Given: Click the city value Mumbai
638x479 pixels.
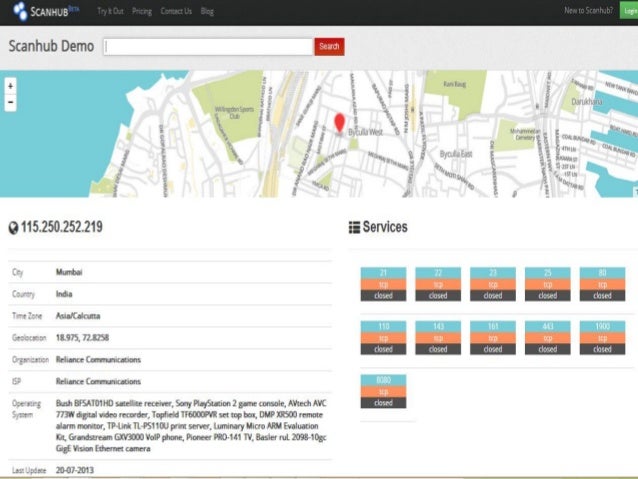Looking at the screenshot, I should 69,272.
